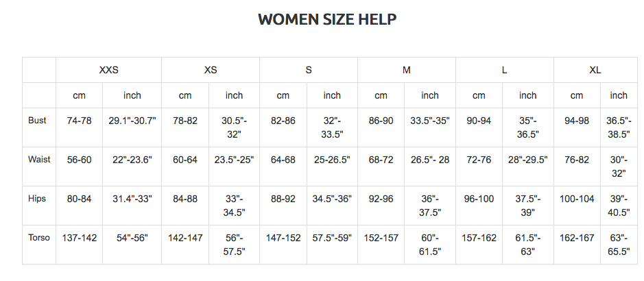Screen dimensions: 644x281
Task: Click the XS size column header
Action: [211, 70]
